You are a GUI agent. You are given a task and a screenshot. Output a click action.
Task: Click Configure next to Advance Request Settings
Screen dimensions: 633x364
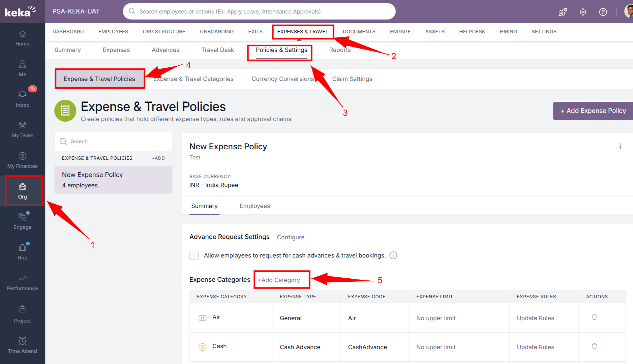[291, 237]
